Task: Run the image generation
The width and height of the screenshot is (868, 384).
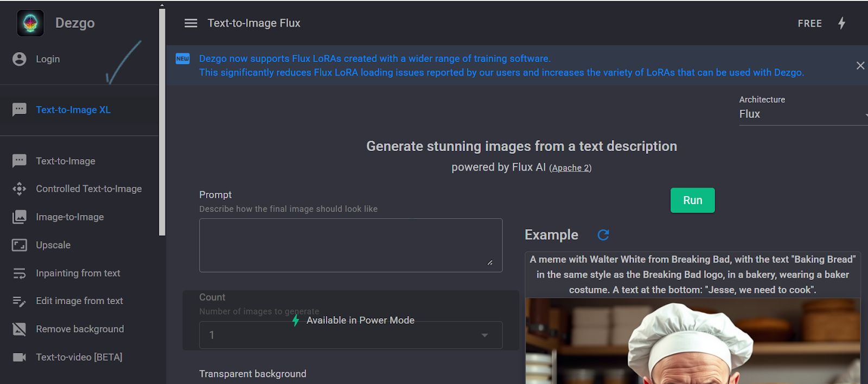Action: click(692, 200)
